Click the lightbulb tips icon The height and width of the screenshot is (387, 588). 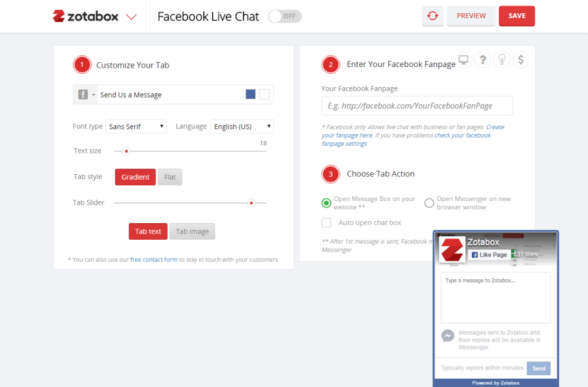[x=502, y=59]
